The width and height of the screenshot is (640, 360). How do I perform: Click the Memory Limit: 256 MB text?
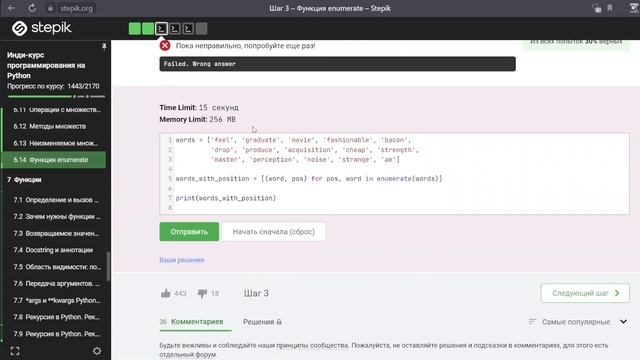tap(198, 119)
